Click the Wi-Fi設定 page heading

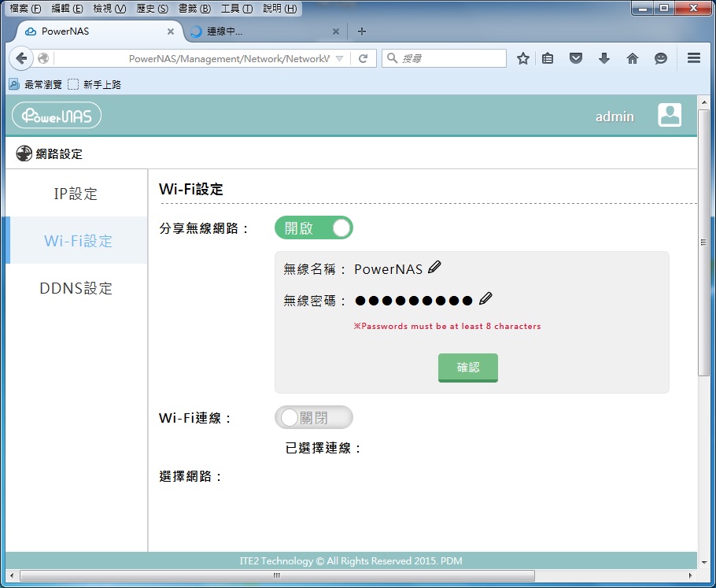point(191,189)
